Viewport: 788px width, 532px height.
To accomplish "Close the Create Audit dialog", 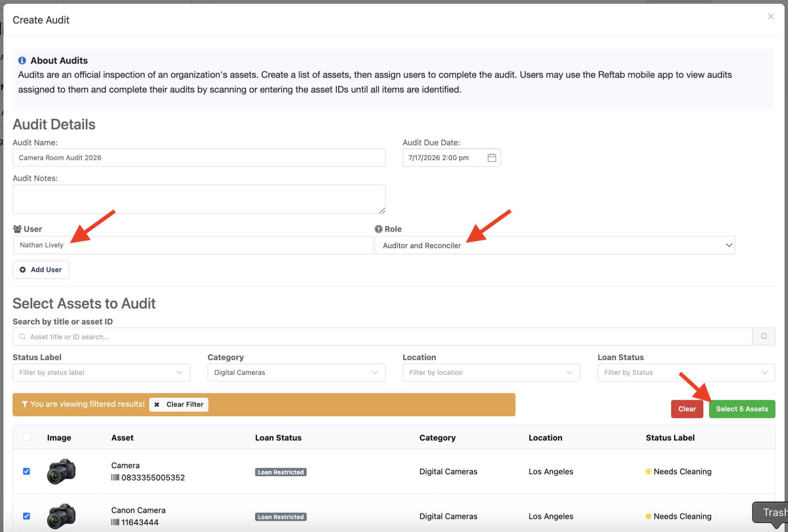I will tap(771, 16).
